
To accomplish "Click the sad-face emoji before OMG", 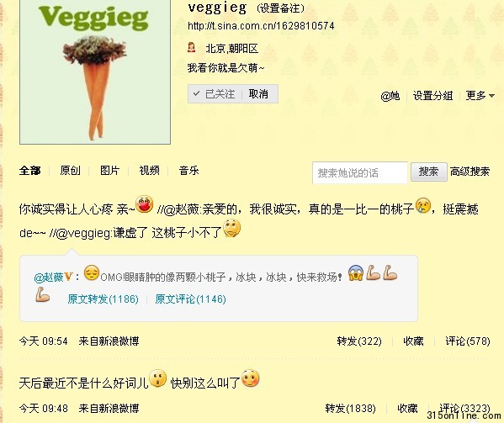I will click(92, 273).
